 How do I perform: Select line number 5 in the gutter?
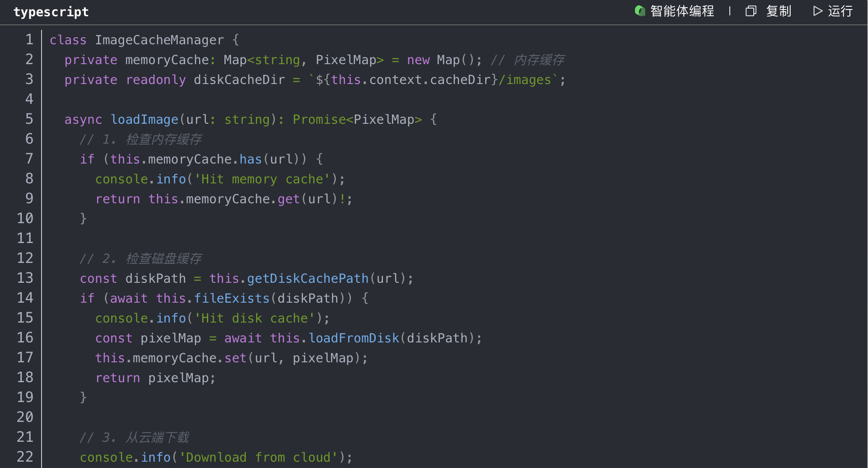pyautogui.click(x=29, y=119)
